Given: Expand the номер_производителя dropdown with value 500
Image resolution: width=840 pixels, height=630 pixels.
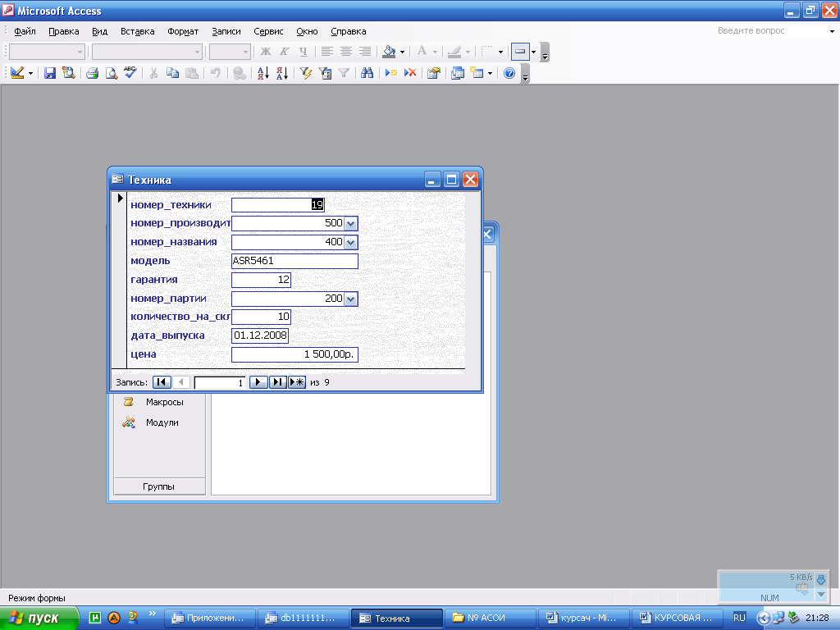Looking at the screenshot, I should coord(350,223).
